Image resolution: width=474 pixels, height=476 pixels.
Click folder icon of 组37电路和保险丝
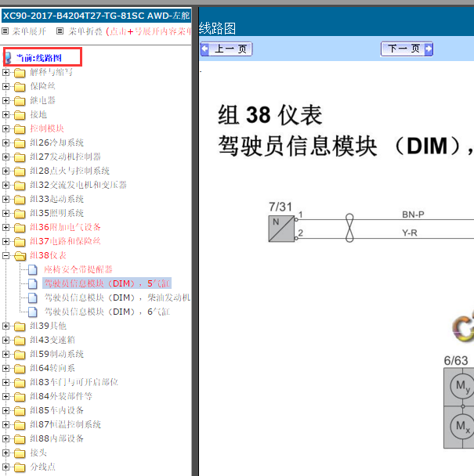click(20, 242)
